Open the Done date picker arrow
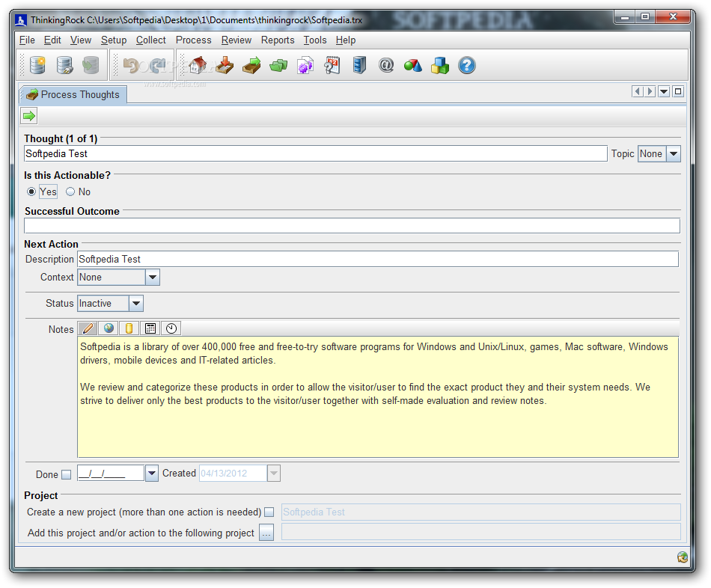The image size is (711, 588). click(x=151, y=474)
